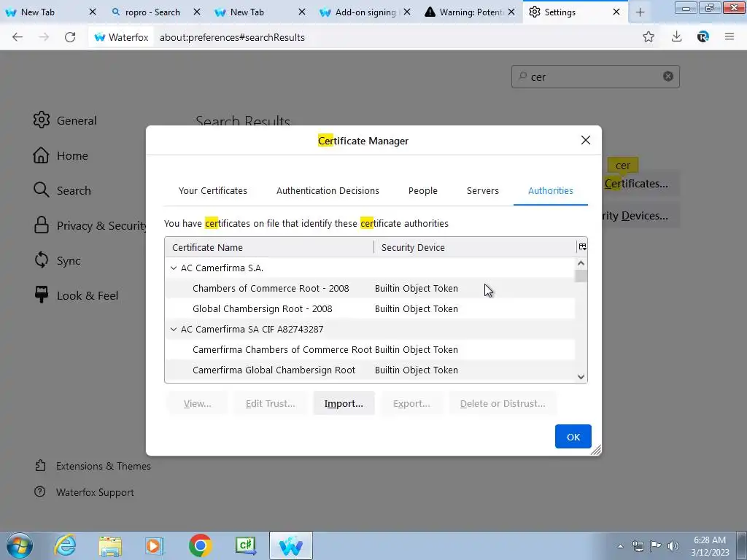747x560 pixels.
Task: Select Camerfirma Chambers of Commerce Root row
Action: click(370, 349)
